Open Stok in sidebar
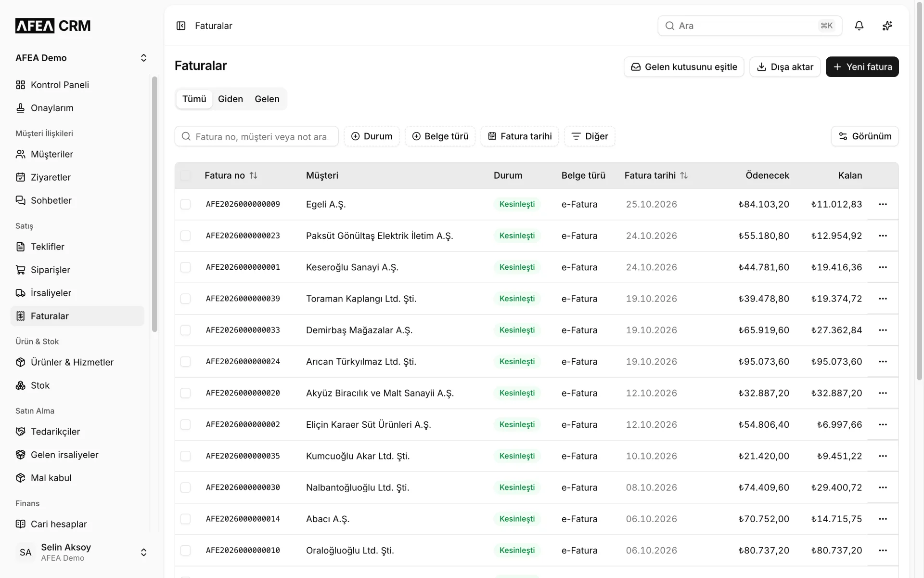The height and width of the screenshot is (578, 924). tap(77, 385)
